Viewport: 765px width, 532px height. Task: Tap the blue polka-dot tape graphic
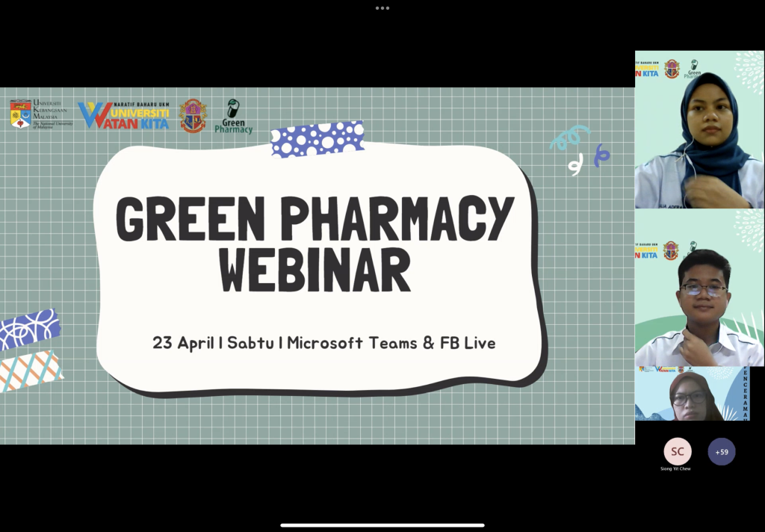click(318, 139)
